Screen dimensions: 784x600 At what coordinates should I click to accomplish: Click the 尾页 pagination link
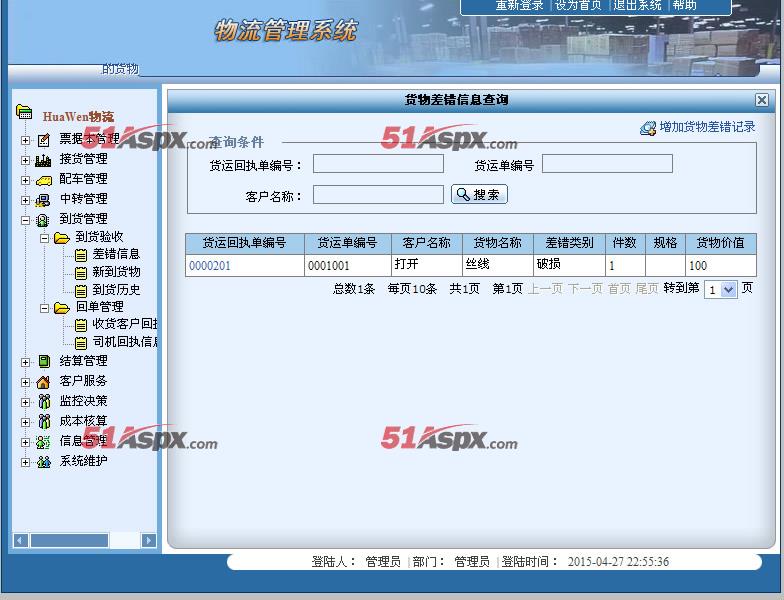(647, 288)
